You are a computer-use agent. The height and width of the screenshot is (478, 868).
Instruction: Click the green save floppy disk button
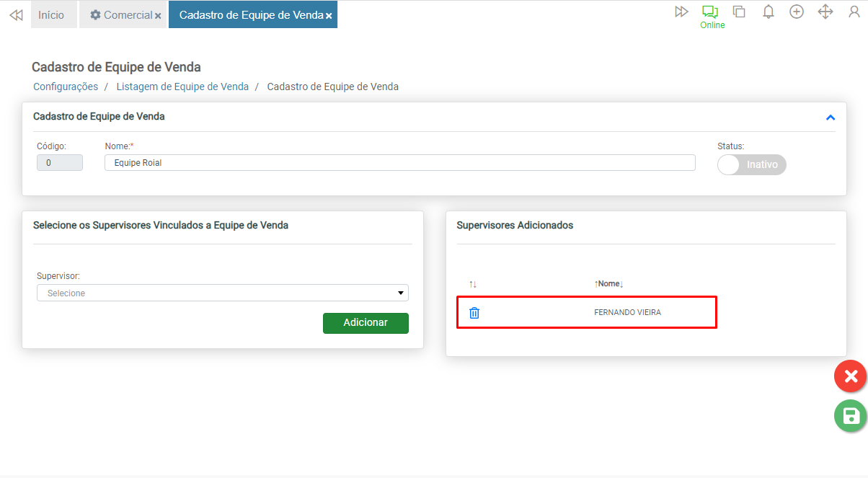[851, 416]
